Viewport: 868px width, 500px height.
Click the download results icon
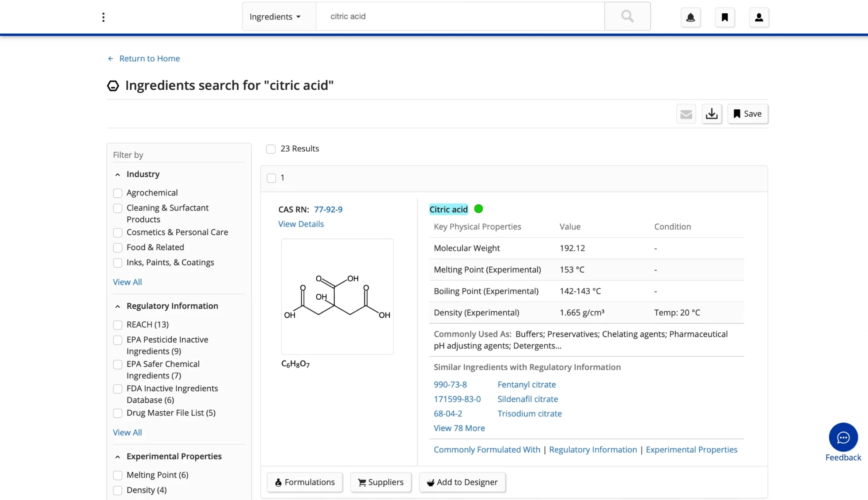click(x=712, y=114)
